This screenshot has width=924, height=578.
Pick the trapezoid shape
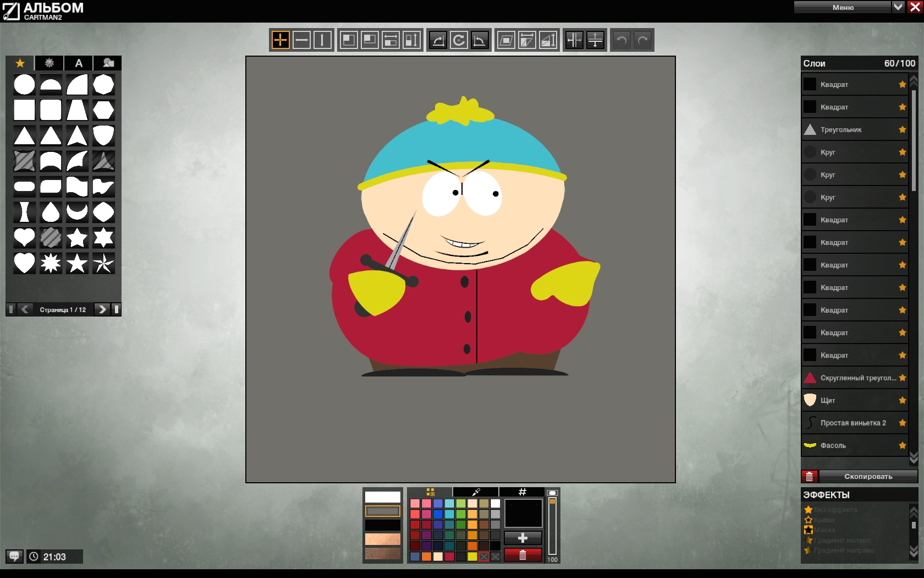pos(77,110)
